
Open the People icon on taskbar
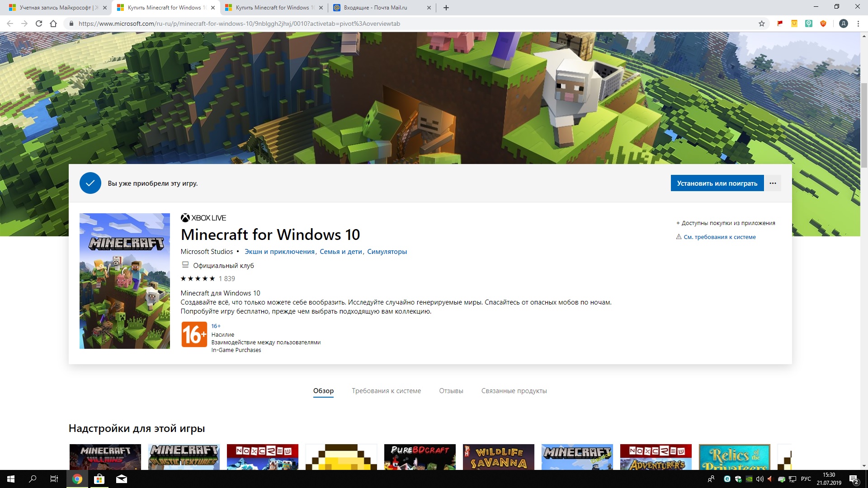(x=711, y=479)
